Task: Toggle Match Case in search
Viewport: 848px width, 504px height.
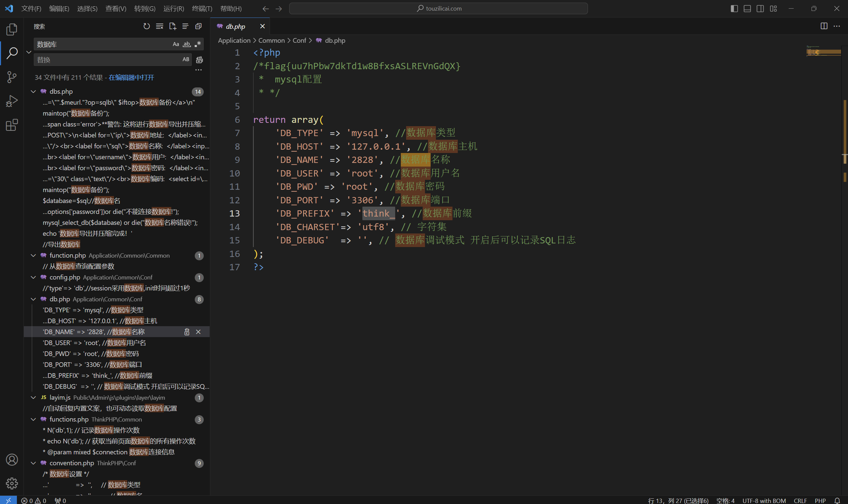Action: 176,44
